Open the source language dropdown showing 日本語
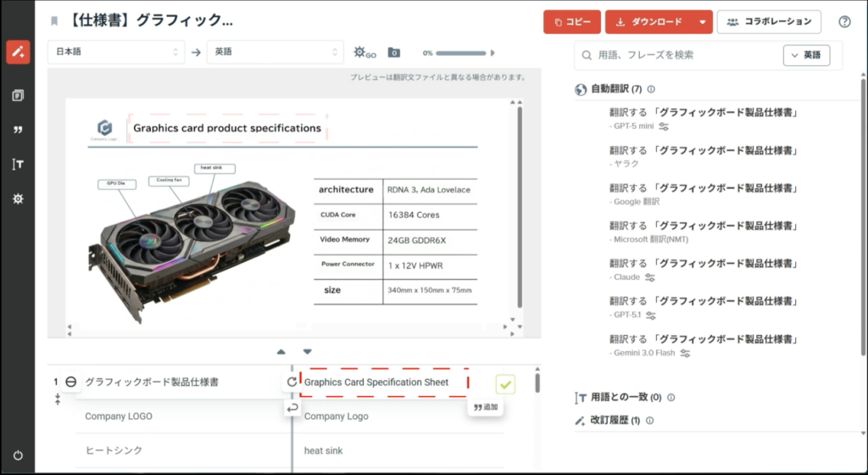Screen dimensions: 868x475 tap(116, 53)
